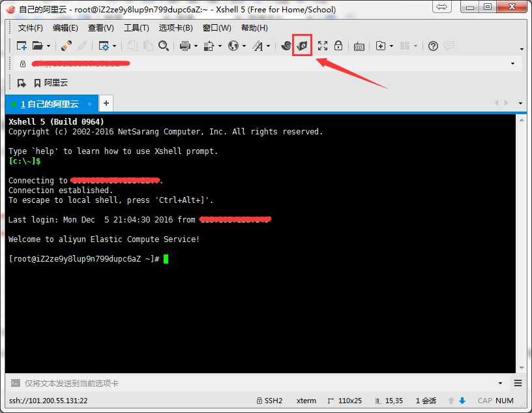Open the 编辑(E) menu
Image resolution: width=532 pixels, height=413 pixels.
[x=65, y=28]
